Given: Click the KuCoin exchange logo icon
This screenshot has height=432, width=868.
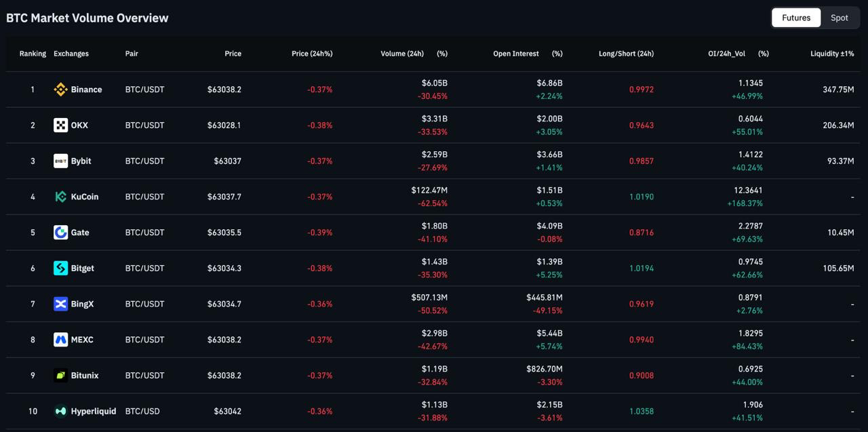Looking at the screenshot, I should (60, 197).
